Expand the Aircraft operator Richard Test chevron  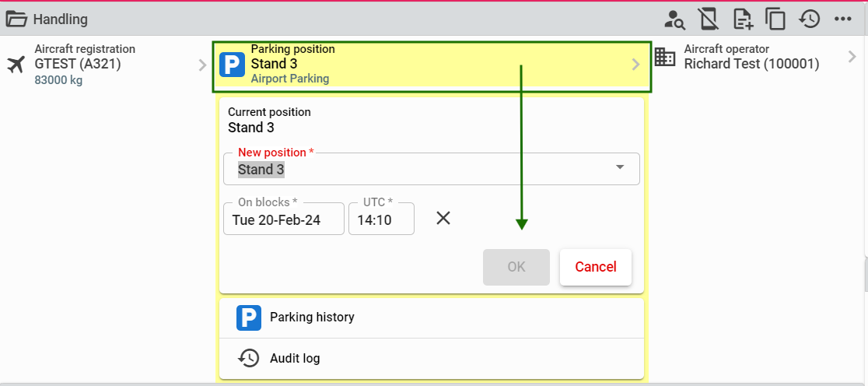click(x=852, y=57)
